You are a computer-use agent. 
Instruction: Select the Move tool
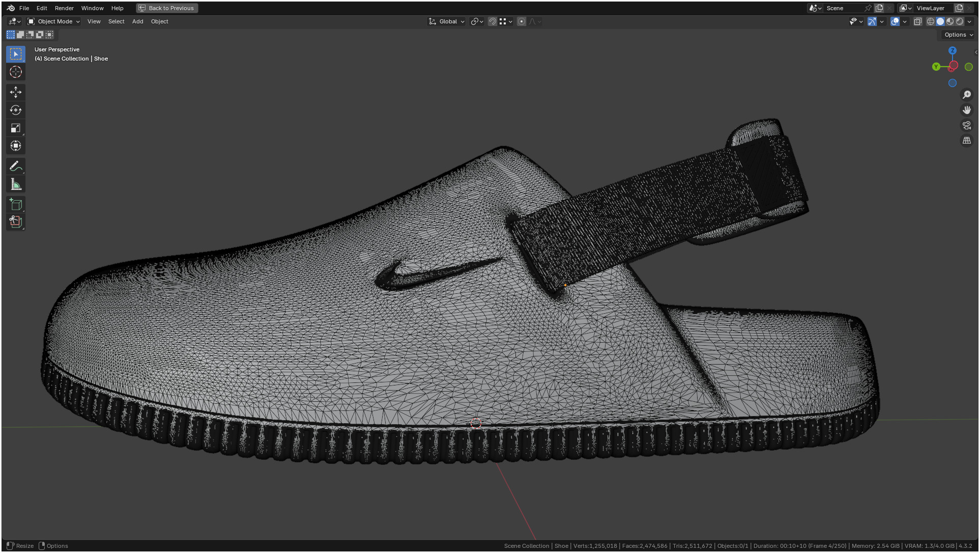[16, 92]
